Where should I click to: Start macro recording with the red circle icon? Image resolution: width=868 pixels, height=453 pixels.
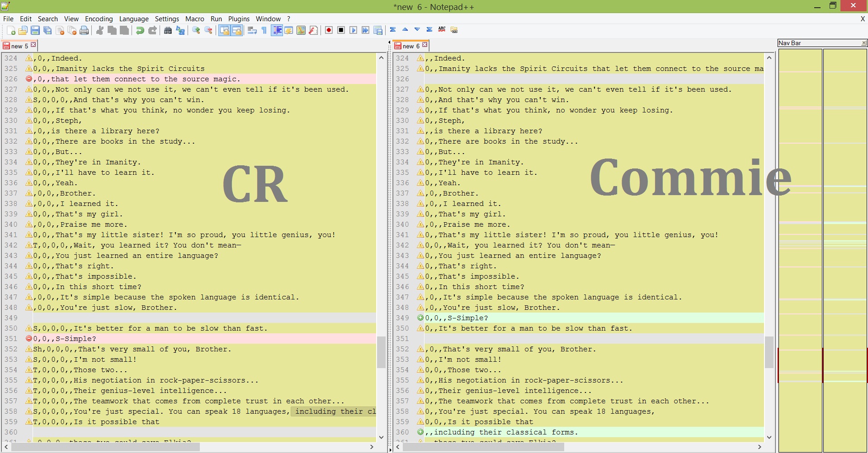329,30
